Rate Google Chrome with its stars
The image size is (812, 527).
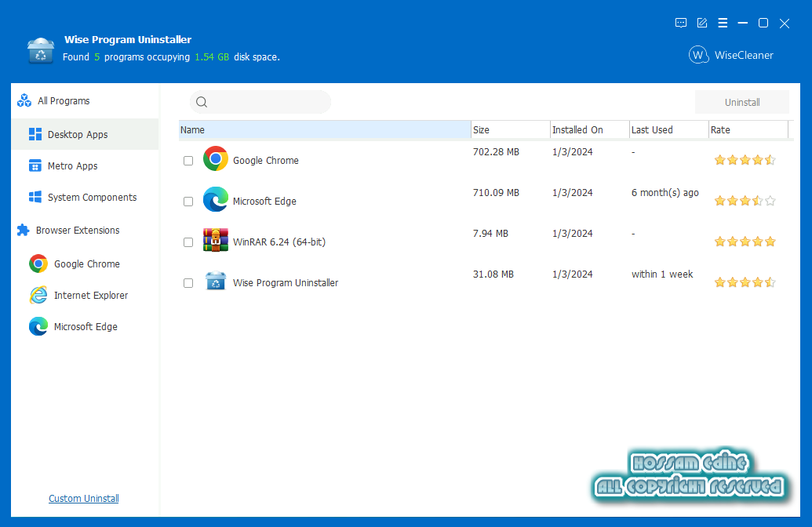pos(745,160)
